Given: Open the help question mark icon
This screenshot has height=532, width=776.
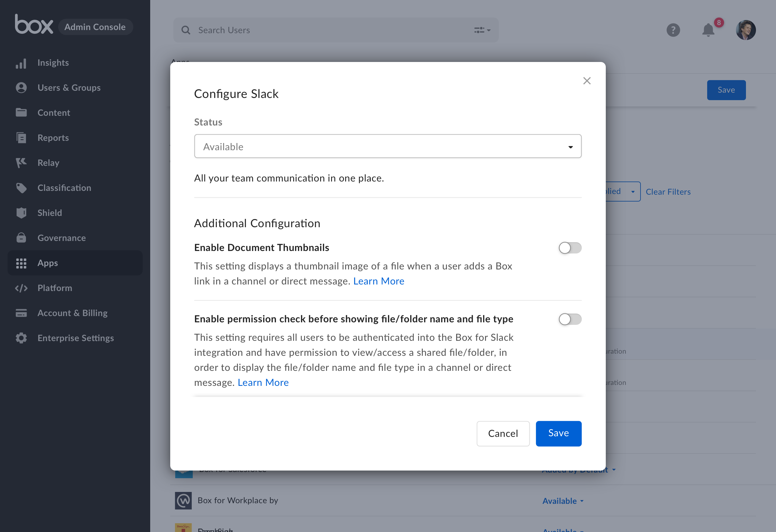Looking at the screenshot, I should pyautogui.click(x=673, y=30).
